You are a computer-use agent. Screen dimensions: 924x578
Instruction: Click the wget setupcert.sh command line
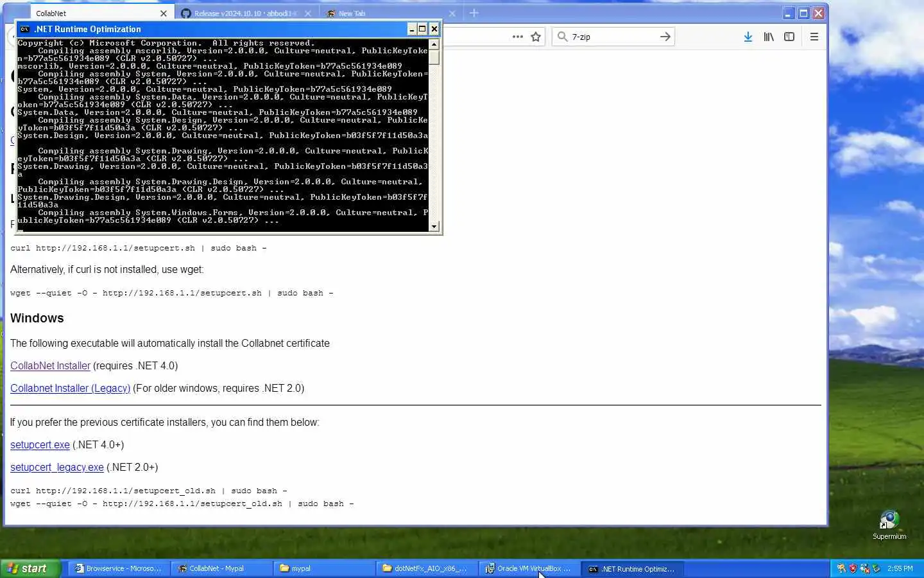click(172, 293)
